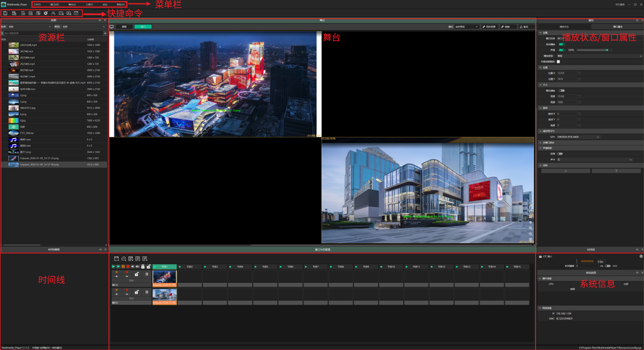Switch to the playback status tab

coord(564,27)
